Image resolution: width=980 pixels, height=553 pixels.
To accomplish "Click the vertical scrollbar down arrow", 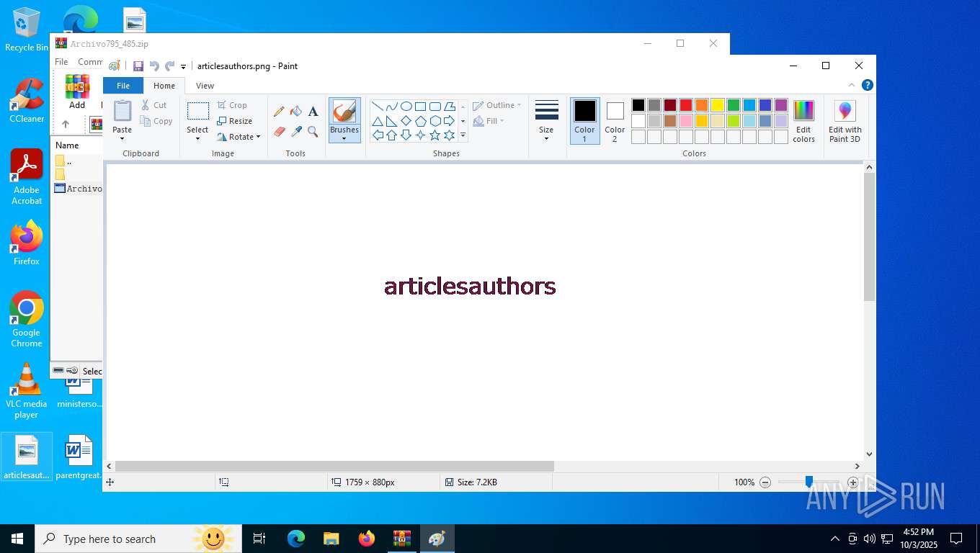I will pyautogui.click(x=870, y=454).
